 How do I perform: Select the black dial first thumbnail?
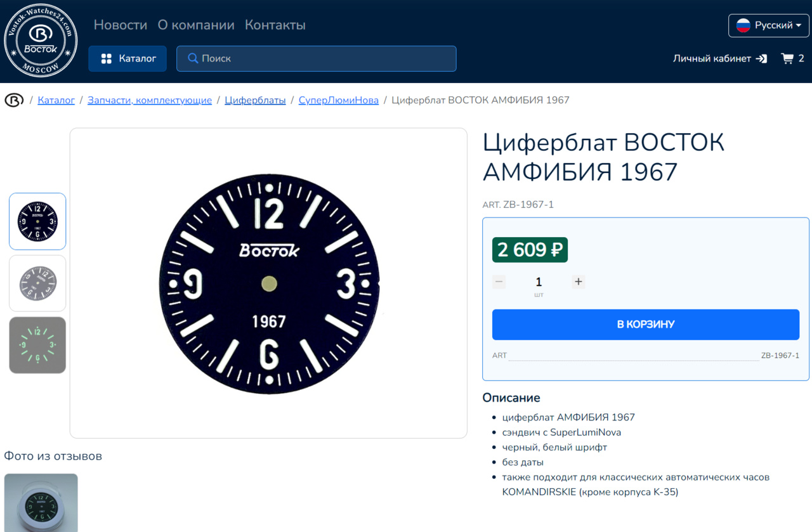37,221
